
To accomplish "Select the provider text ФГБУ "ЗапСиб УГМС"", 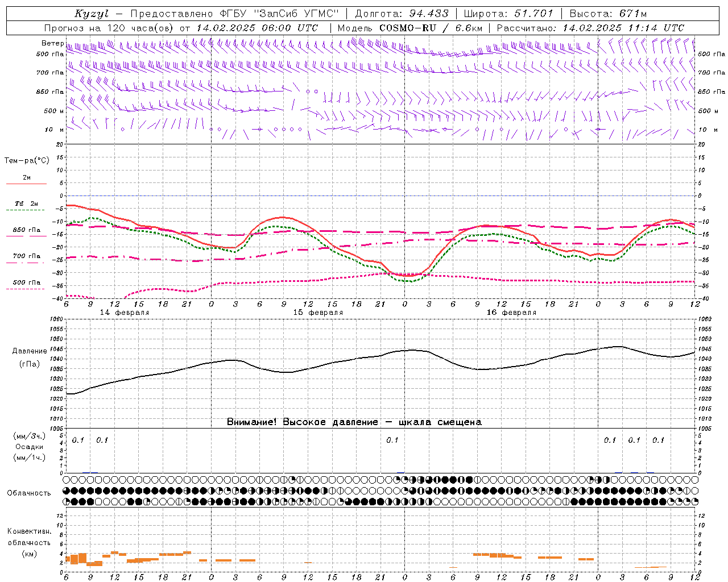I will pos(279,14).
